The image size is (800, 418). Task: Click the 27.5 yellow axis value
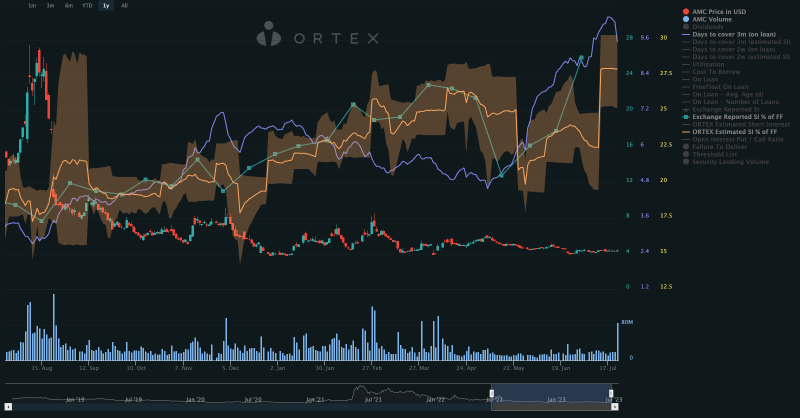tap(666, 73)
